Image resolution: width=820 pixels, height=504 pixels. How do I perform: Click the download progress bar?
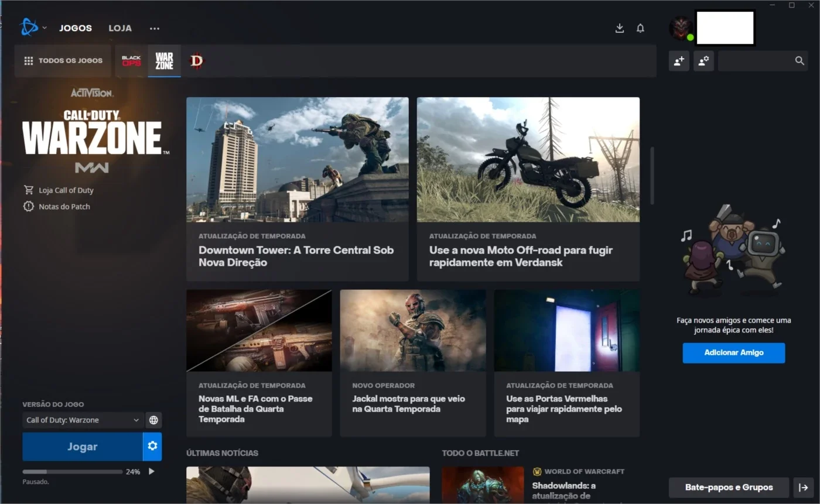(x=73, y=472)
